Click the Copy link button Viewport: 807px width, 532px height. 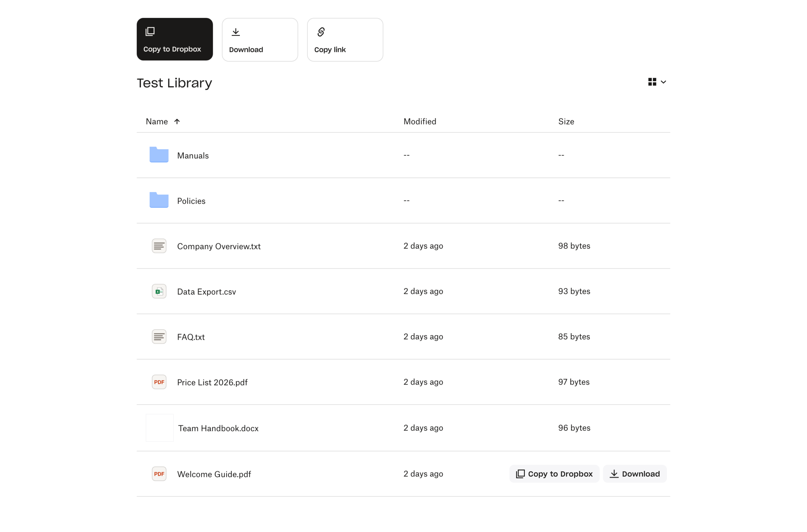(x=345, y=40)
